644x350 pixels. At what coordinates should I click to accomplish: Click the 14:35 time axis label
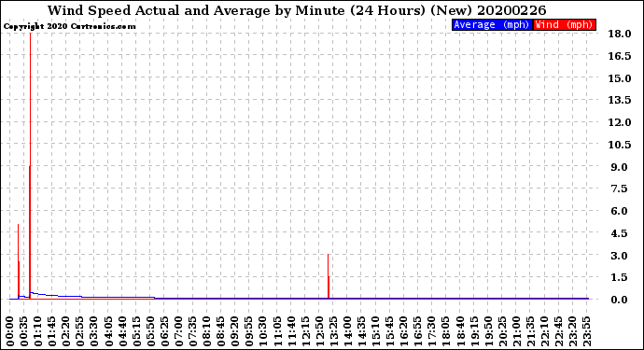click(x=361, y=331)
